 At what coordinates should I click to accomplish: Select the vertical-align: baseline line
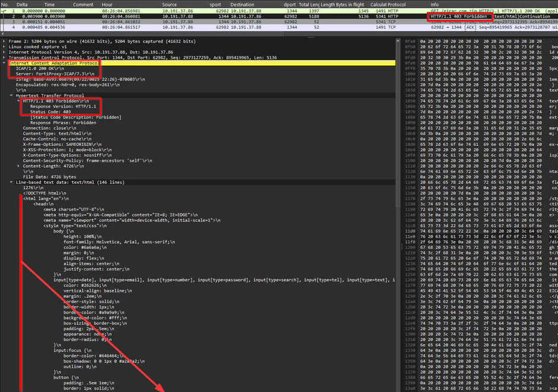tap(97, 291)
